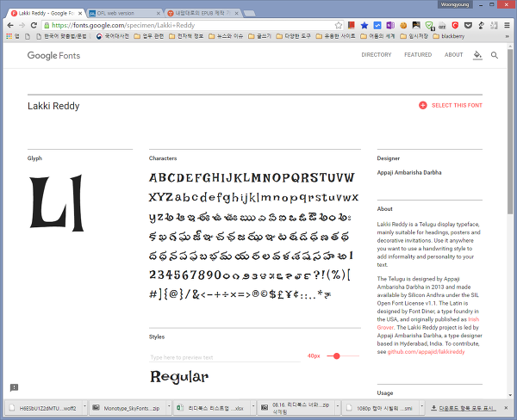This screenshot has height=420, width=517.
Task: Go to the Google Fonts logo home link
Action: click(53, 56)
